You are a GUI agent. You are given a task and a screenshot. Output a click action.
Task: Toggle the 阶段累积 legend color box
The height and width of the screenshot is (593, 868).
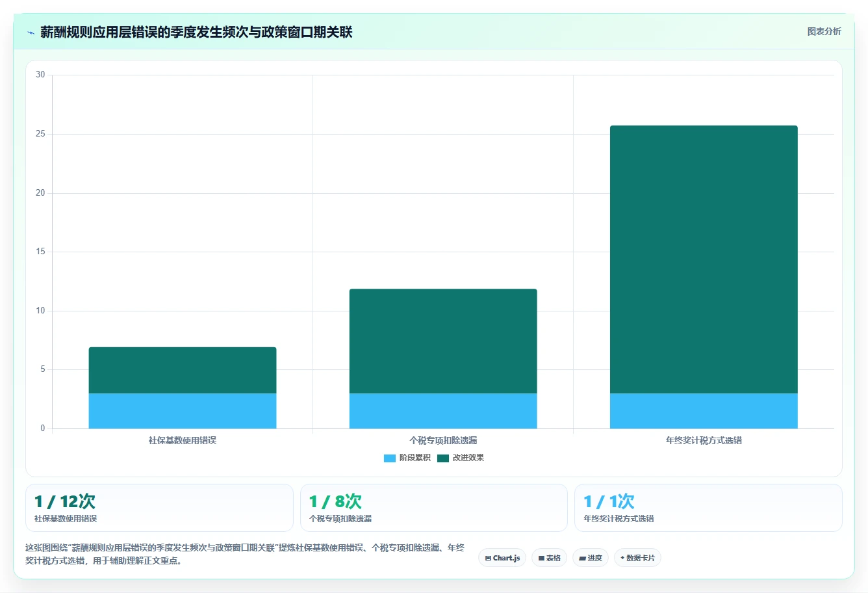click(390, 458)
